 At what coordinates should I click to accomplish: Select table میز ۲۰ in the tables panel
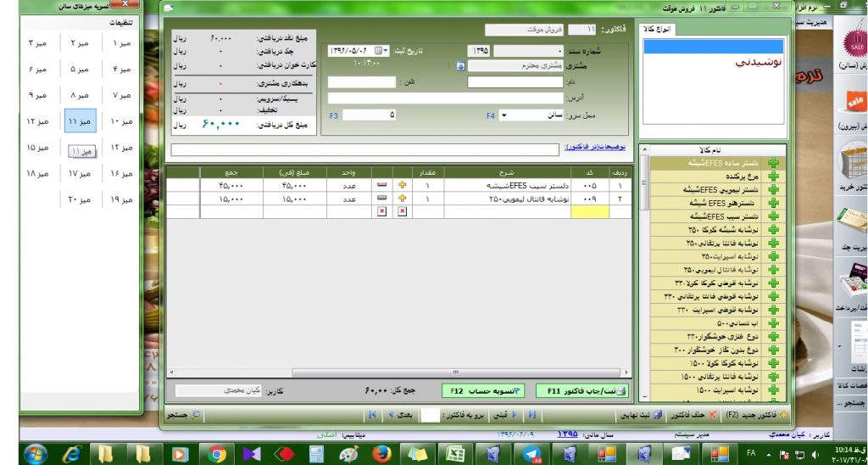(80, 200)
